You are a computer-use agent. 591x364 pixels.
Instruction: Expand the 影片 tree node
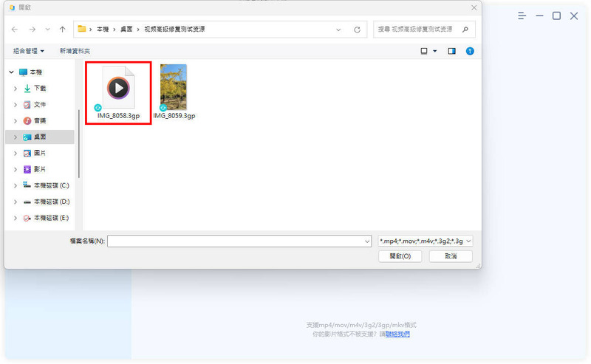coord(16,170)
